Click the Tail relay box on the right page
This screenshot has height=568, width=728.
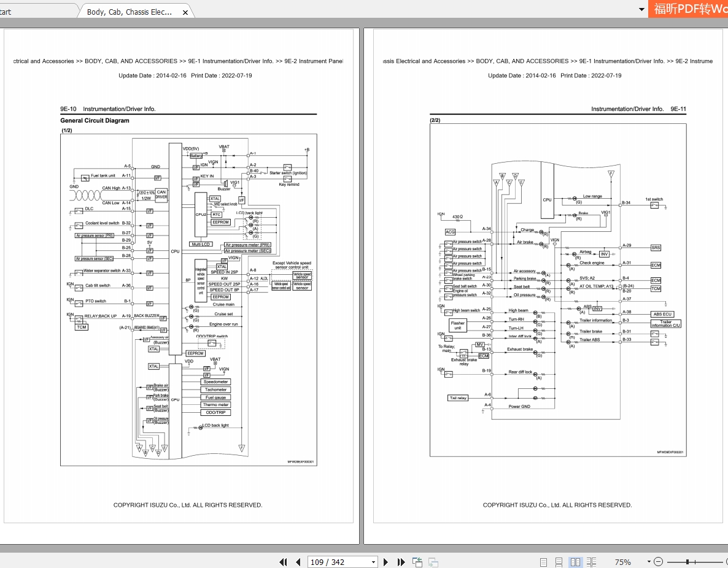458,397
